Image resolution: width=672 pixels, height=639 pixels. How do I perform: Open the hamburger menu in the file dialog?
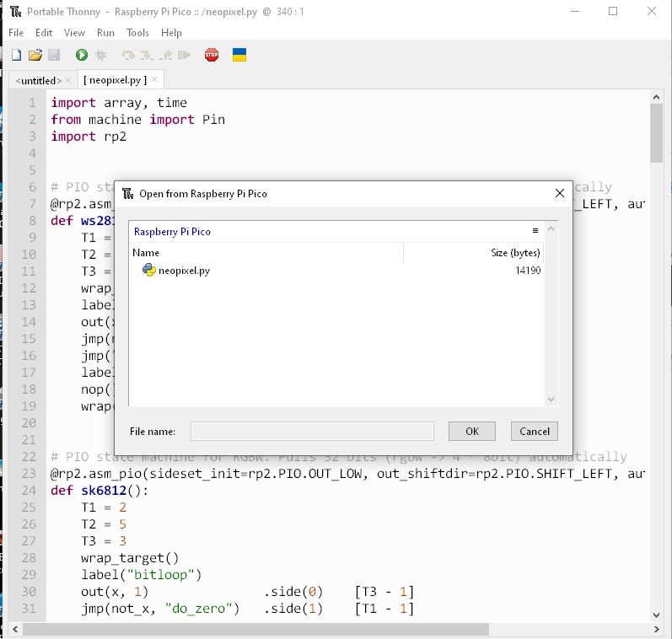(535, 231)
